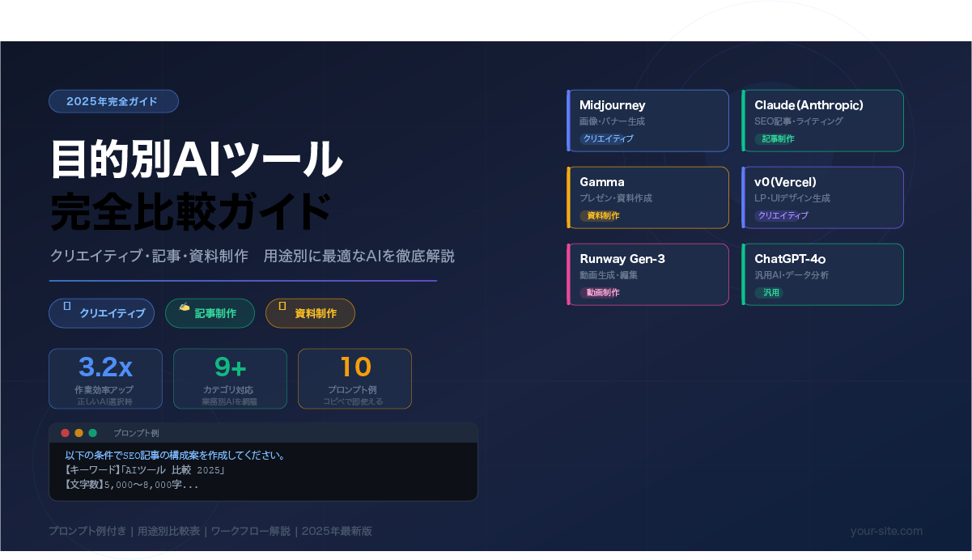Select the Gamma card title

[x=602, y=182]
